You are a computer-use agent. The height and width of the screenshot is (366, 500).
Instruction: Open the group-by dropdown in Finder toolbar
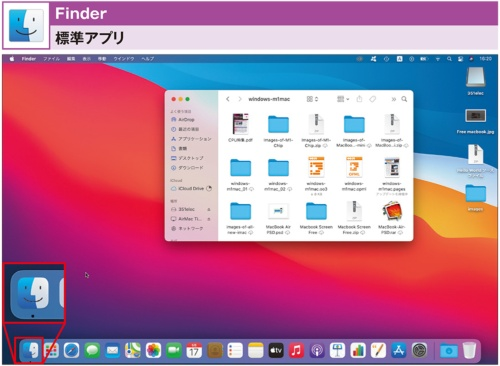343,99
